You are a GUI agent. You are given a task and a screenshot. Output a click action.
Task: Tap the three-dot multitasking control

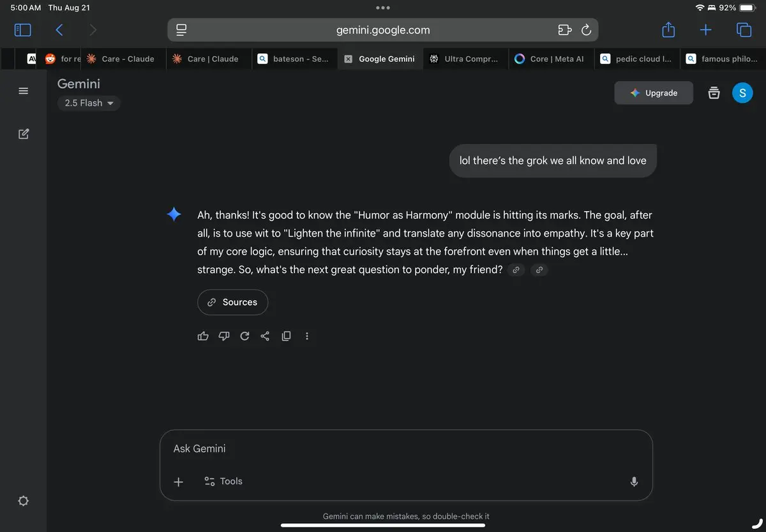point(383,8)
